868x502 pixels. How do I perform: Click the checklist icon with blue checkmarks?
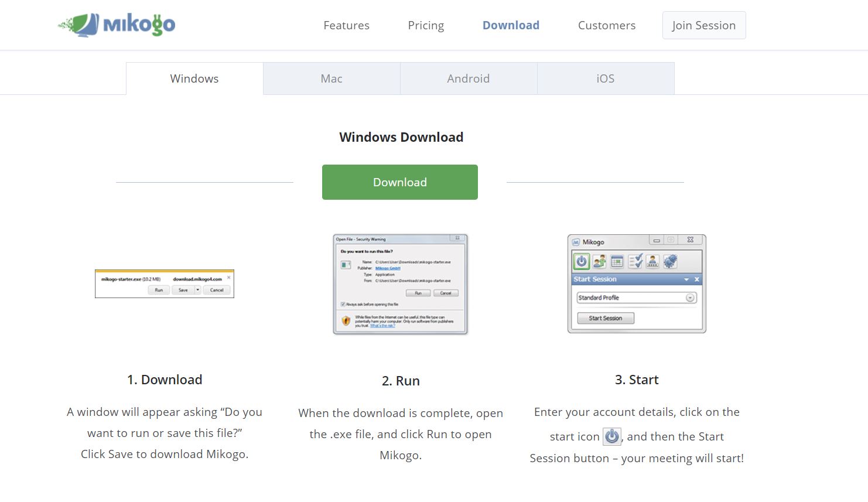(x=635, y=261)
